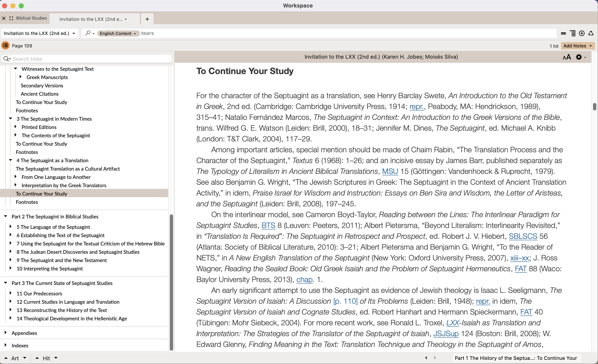Click the fullscreen brackets icon near Biblical Studies
The image size is (598, 364).
[x=11, y=18]
